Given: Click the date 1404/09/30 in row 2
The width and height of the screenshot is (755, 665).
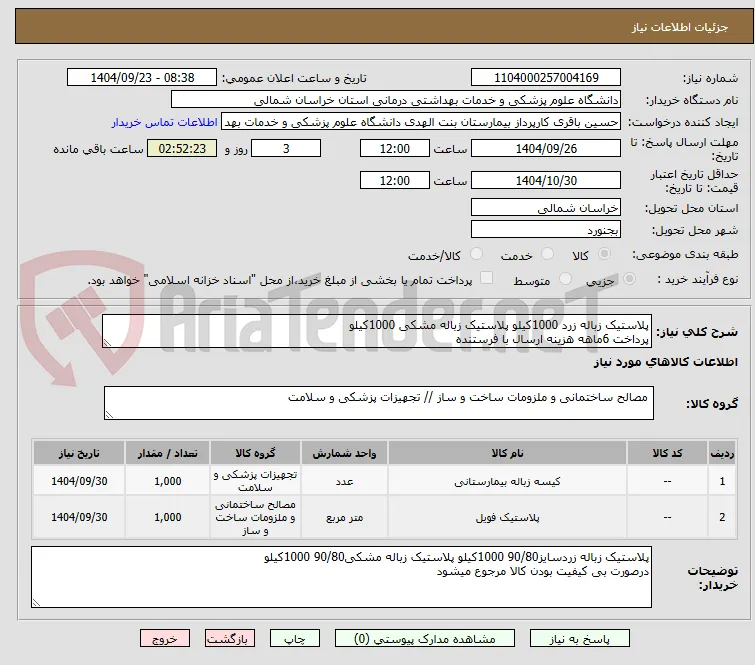Looking at the screenshot, I should coord(79,517).
